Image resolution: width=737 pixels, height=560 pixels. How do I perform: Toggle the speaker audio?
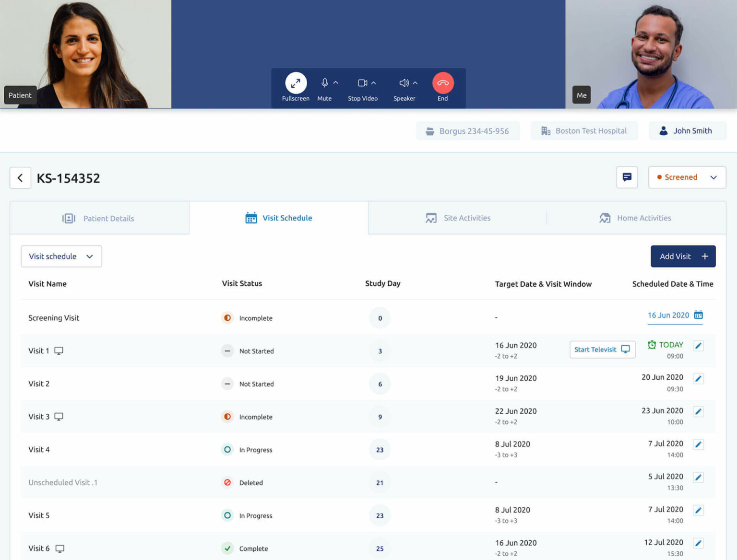(404, 83)
